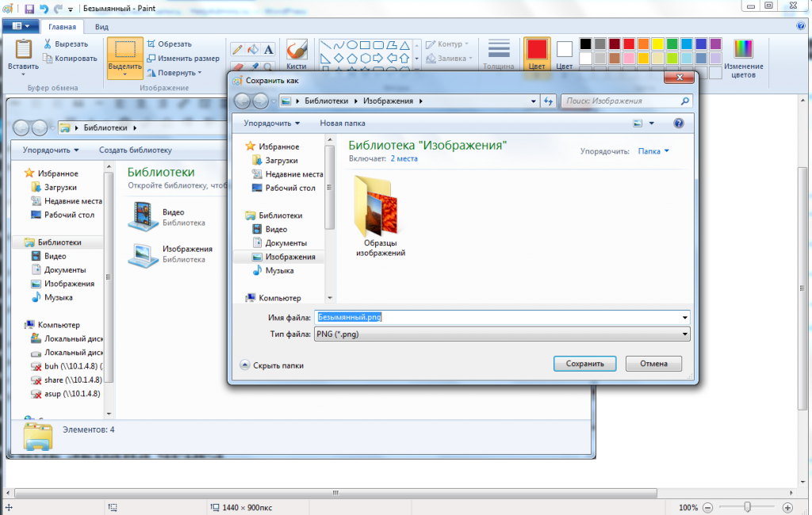The image size is (812, 515).
Task: Select the rectangle shape in shapes gallery
Action: pos(365,45)
